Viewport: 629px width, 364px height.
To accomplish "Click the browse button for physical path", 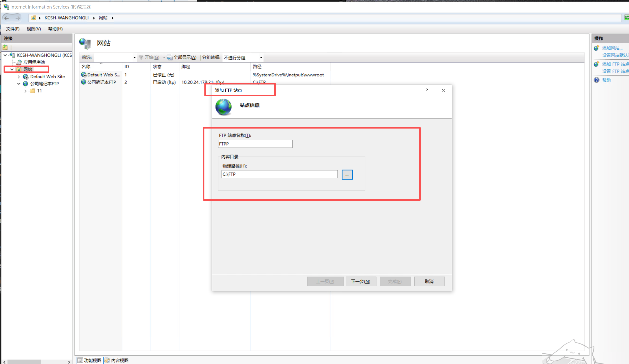I will pos(347,175).
